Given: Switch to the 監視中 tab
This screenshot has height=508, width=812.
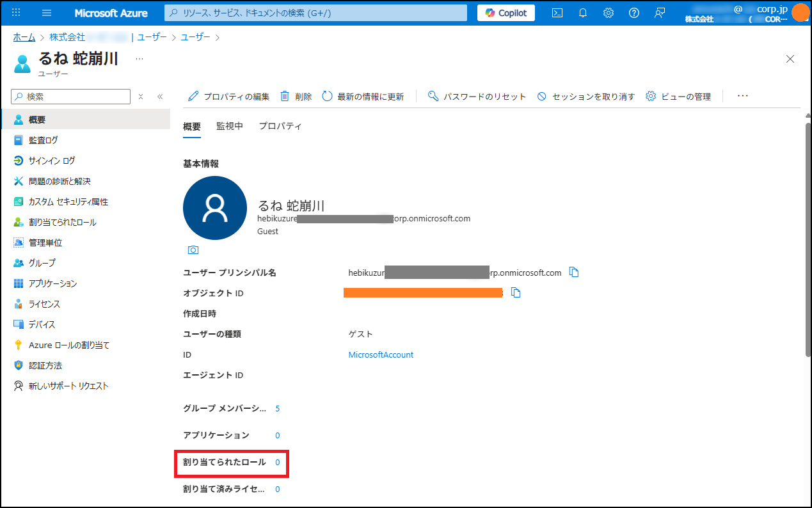Looking at the screenshot, I should 230,126.
